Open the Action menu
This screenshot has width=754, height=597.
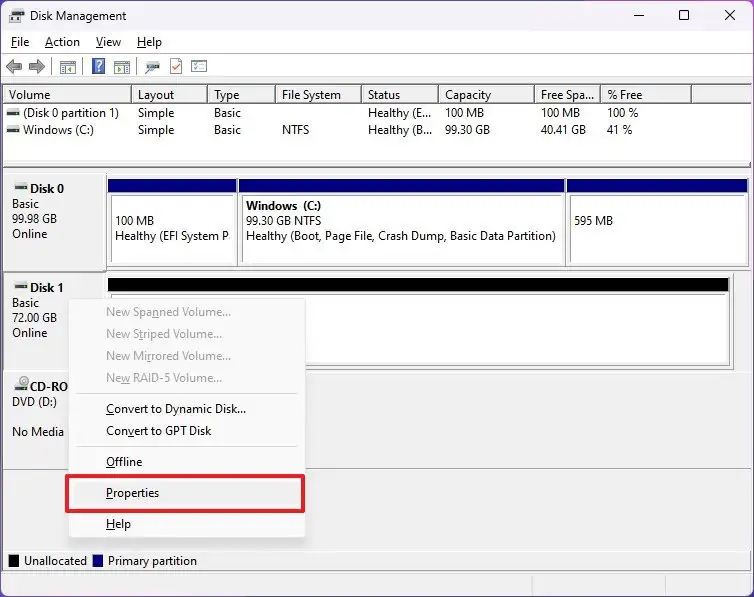(62, 42)
